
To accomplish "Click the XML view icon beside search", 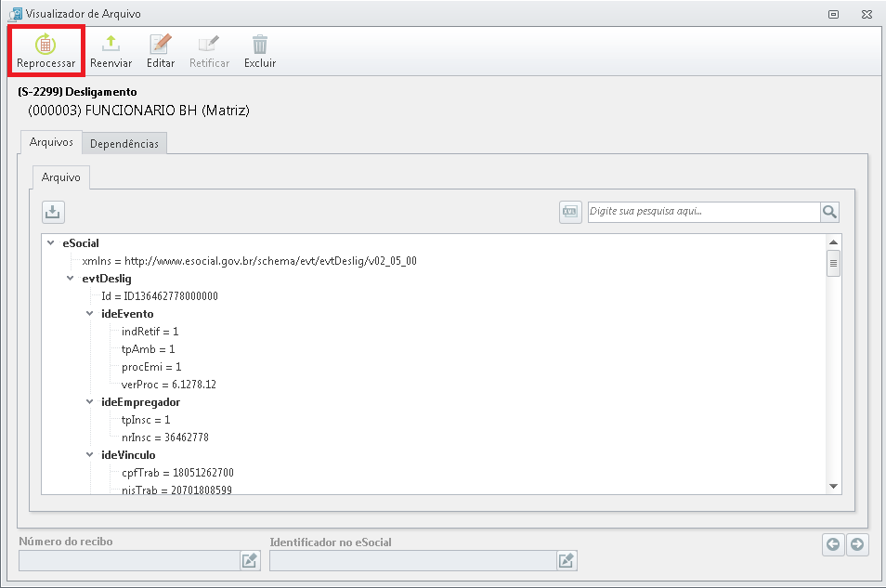I will tap(570, 212).
